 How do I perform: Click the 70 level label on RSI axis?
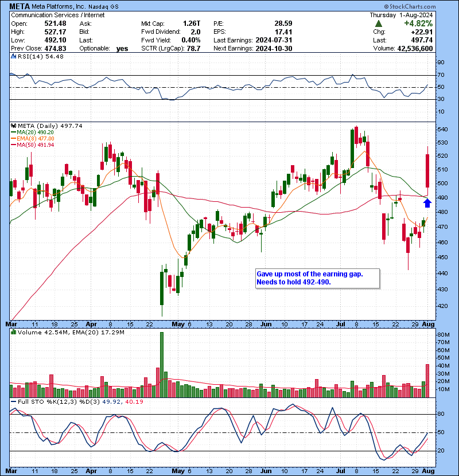(441, 75)
